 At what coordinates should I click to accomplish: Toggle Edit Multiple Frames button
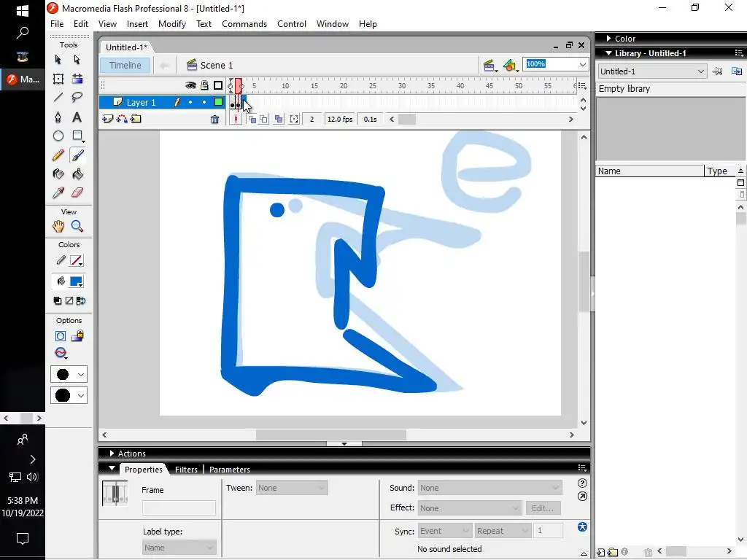pos(279,120)
